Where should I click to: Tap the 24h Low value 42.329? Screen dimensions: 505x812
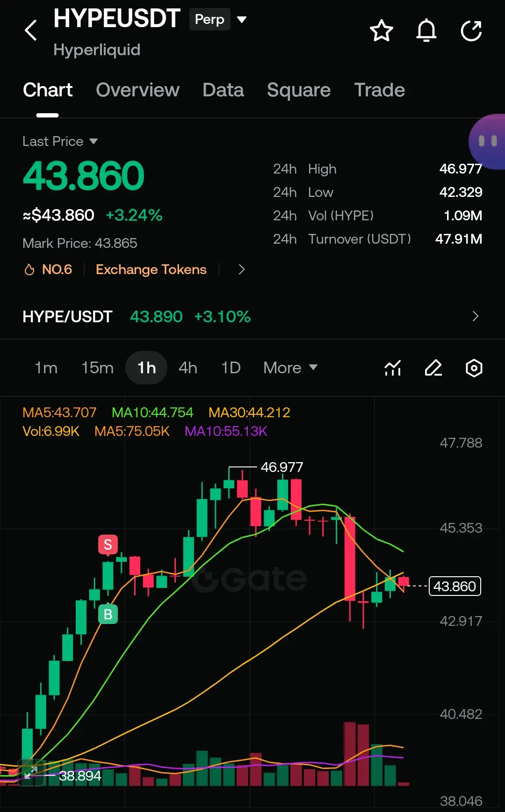click(x=461, y=192)
